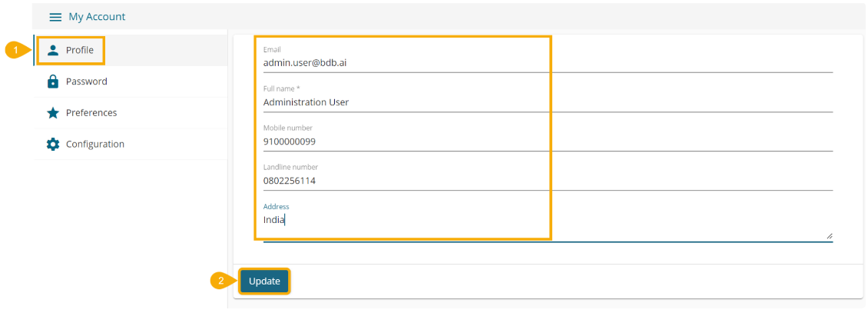
Task: Open the hamburger navigation menu
Action: 55,17
